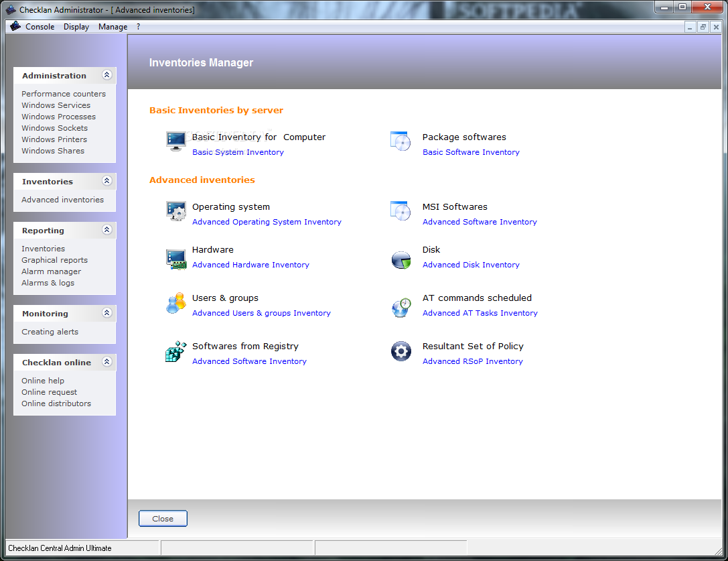Select Windows Sockets in sidebar
728x561 pixels.
coord(54,128)
